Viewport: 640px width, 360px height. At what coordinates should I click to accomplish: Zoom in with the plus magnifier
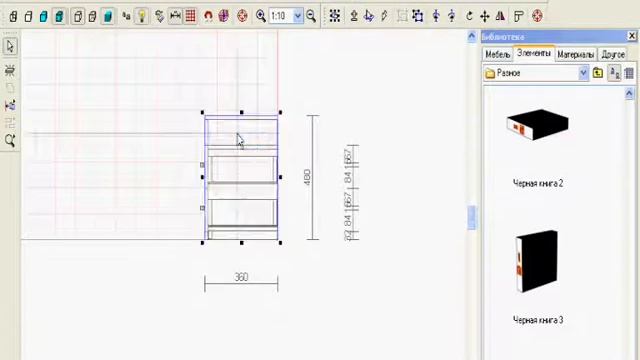[x=261, y=16]
